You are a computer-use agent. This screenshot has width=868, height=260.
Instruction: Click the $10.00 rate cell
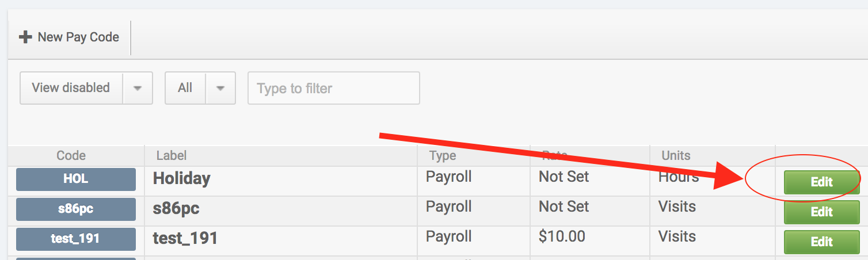tap(562, 236)
